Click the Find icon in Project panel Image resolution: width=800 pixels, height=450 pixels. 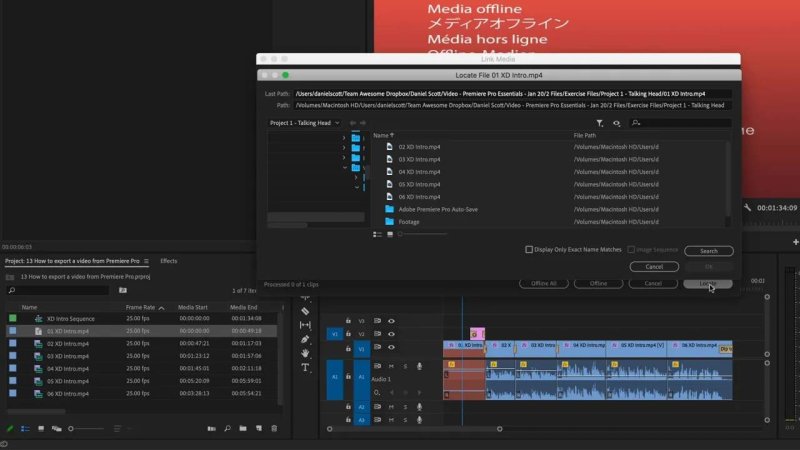[227, 429]
